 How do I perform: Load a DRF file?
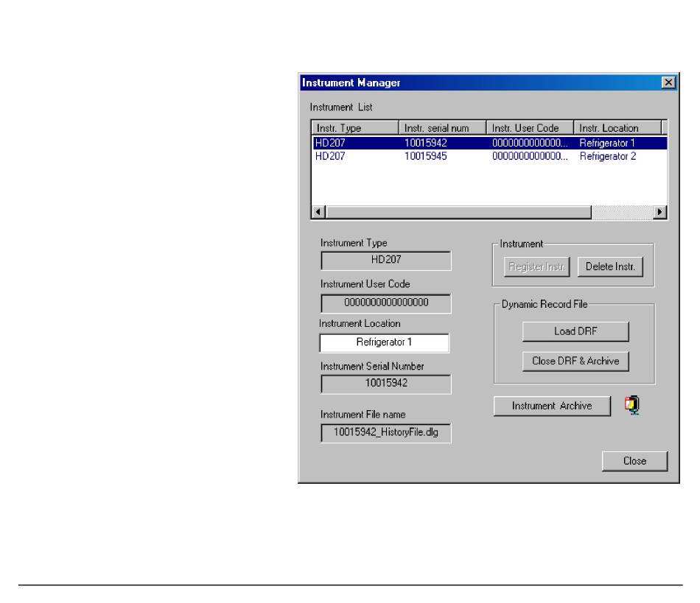575,331
